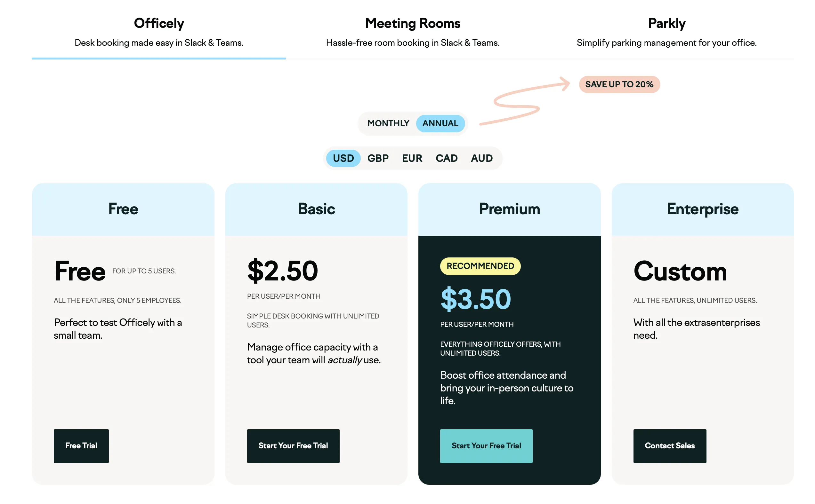
Task: Click the $3.50 Premium price
Action: (475, 299)
